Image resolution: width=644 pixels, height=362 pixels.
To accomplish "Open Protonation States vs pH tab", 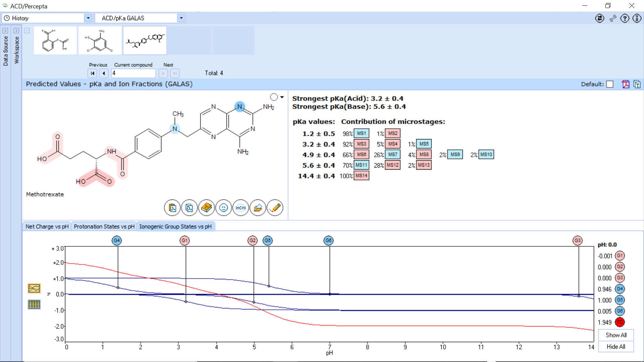I will click(104, 227).
